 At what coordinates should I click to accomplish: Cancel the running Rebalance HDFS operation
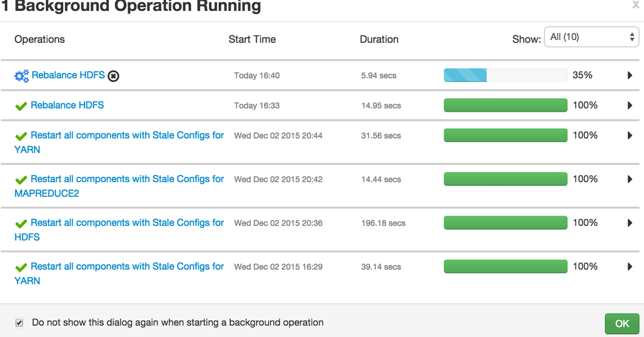click(x=113, y=76)
